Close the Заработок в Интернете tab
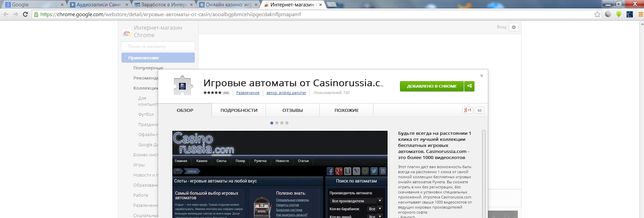 coord(191,5)
